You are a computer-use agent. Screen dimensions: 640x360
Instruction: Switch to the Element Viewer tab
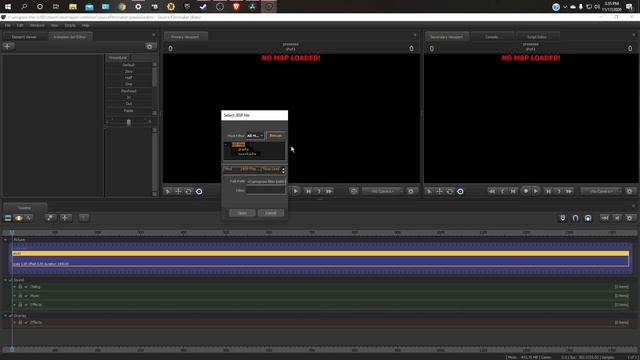tap(24, 37)
